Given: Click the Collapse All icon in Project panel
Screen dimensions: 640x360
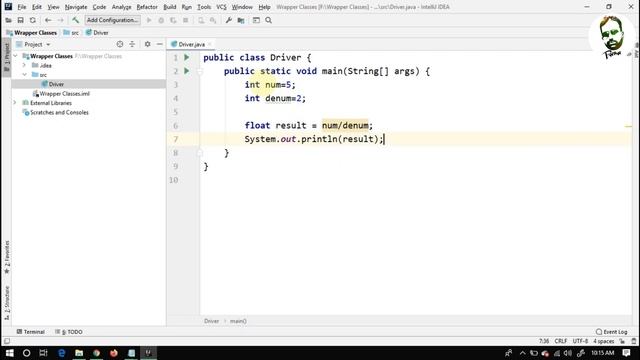Looking at the screenshot, I should pos(132,44).
